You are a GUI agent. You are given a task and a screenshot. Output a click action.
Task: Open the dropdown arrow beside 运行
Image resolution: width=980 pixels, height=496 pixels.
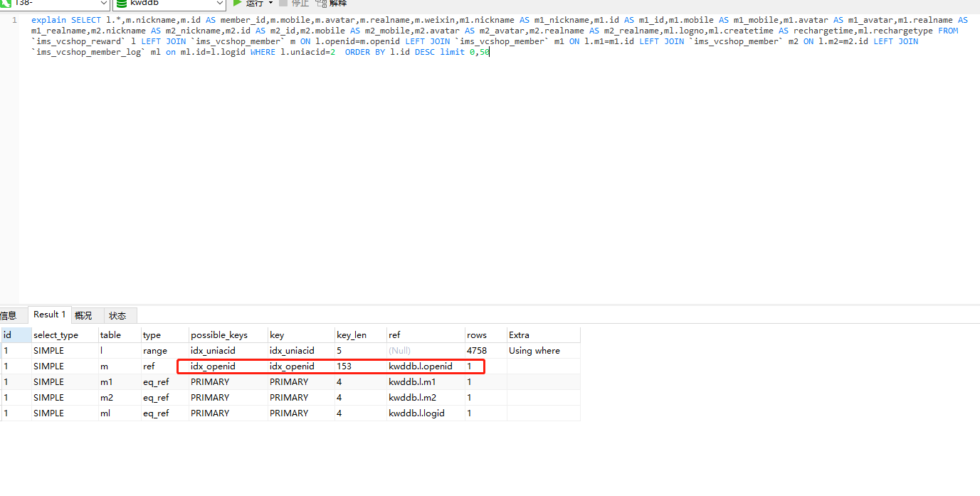[x=270, y=3]
